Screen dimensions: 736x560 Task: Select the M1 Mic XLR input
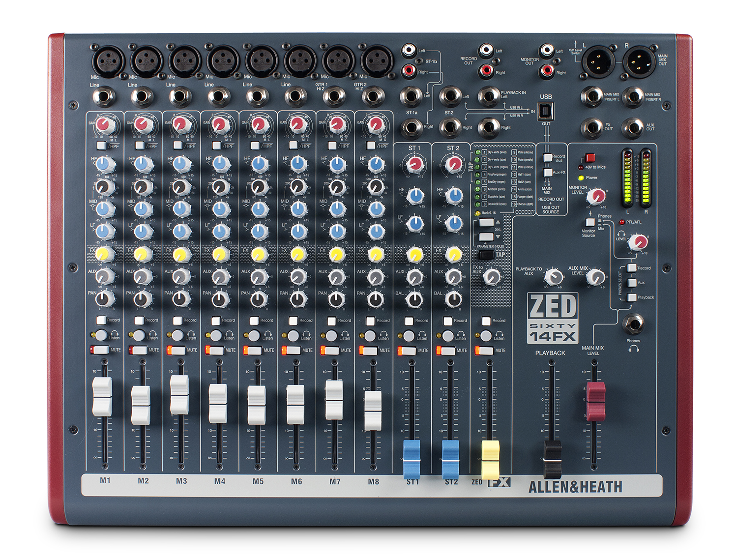(108, 61)
